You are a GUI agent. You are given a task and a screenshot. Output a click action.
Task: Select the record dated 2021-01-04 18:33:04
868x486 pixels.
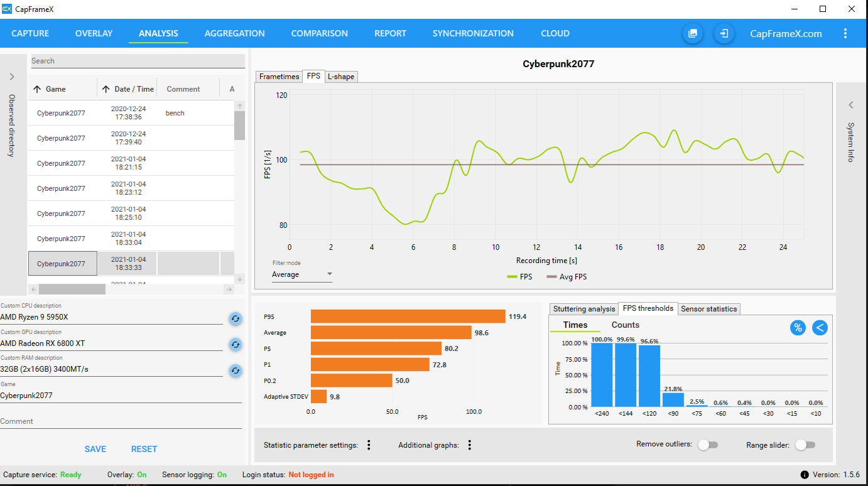point(131,239)
